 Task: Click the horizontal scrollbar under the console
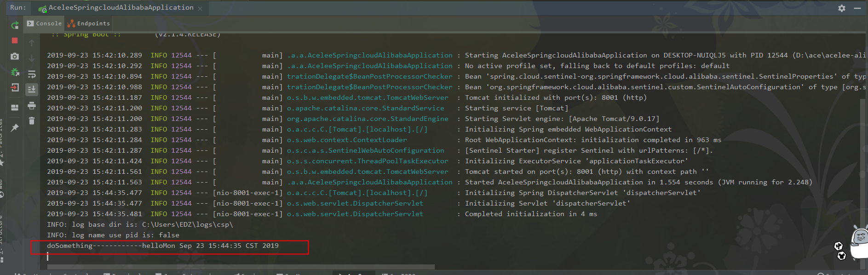pyautogui.click(x=241, y=267)
